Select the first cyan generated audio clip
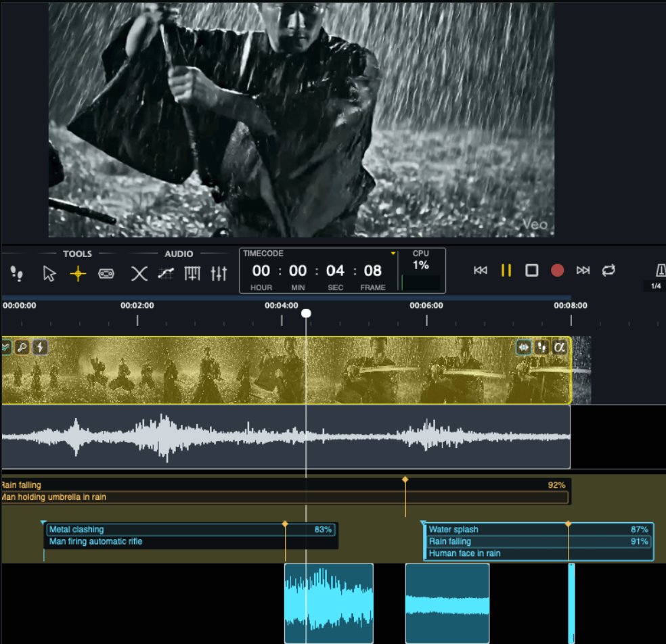 tap(329, 603)
